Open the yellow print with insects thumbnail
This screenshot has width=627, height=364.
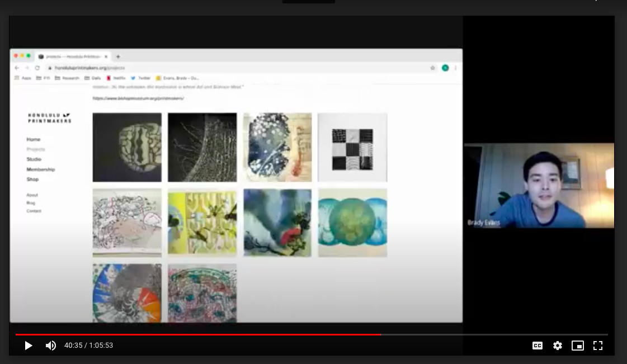click(202, 223)
